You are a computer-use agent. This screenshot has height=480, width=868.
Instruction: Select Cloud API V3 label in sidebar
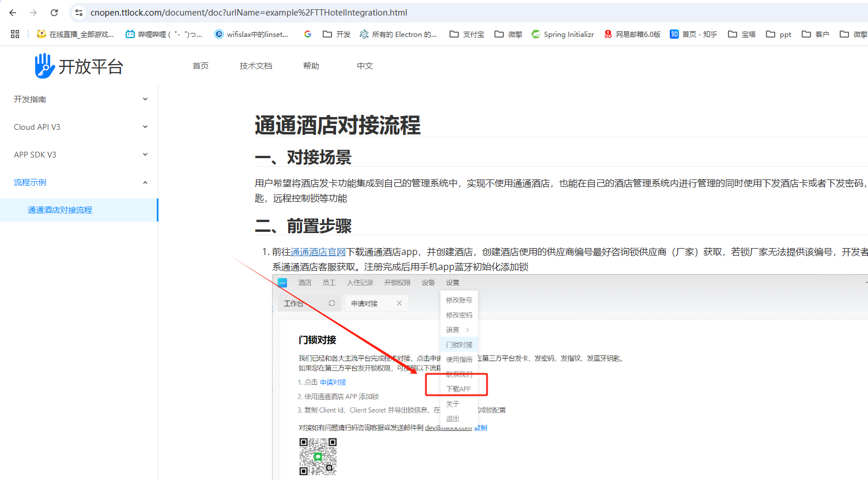click(x=37, y=127)
